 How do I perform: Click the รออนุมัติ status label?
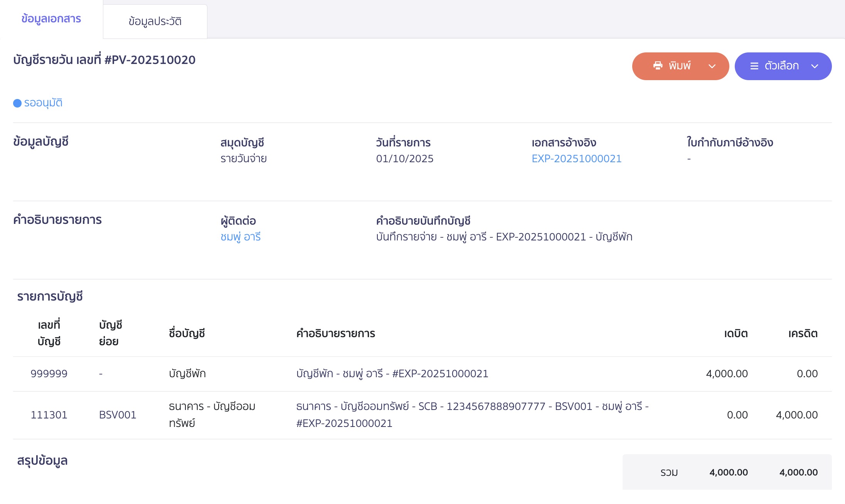pyautogui.click(x=43, y=103)
